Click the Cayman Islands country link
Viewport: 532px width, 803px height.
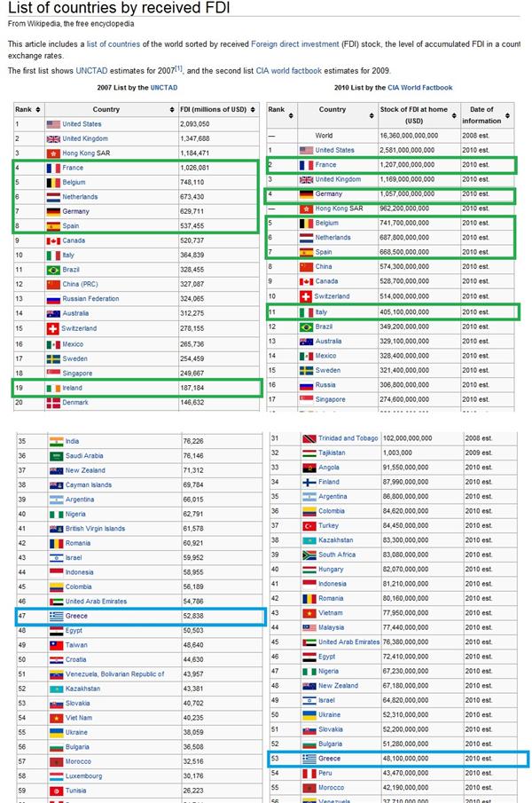(89, 484)
